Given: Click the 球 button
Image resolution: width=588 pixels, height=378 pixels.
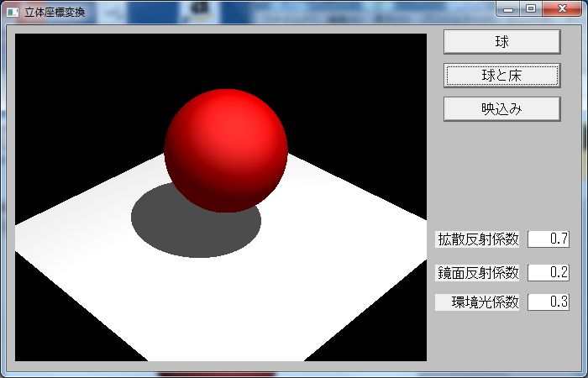Looking at the screenshot, I should [x=501, y=42].
